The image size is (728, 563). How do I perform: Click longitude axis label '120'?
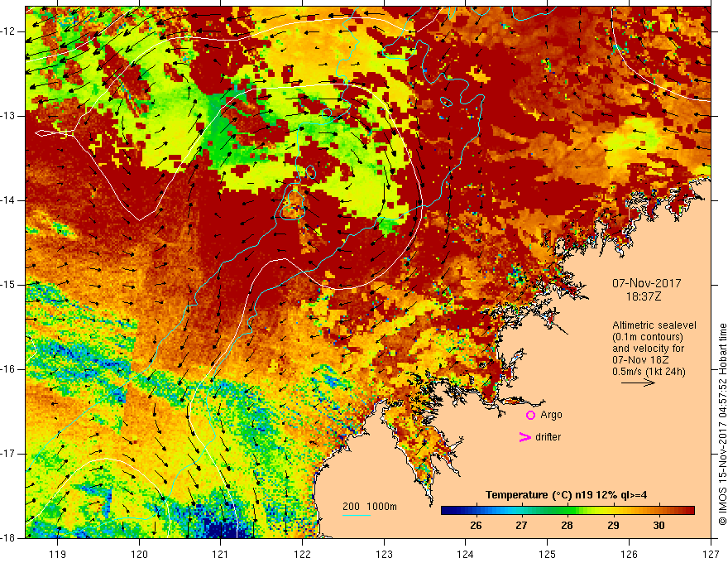(139, 554)
